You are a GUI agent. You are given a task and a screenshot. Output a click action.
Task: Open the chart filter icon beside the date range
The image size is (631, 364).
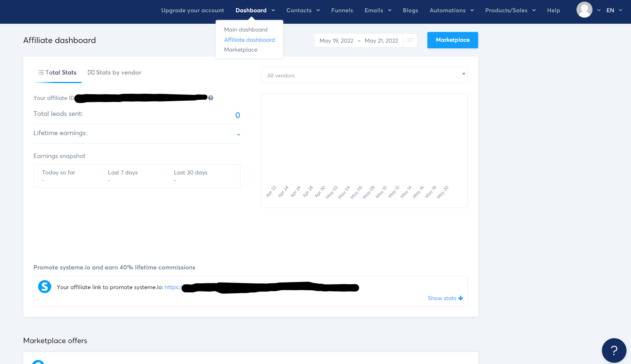[x=410, y=40]
